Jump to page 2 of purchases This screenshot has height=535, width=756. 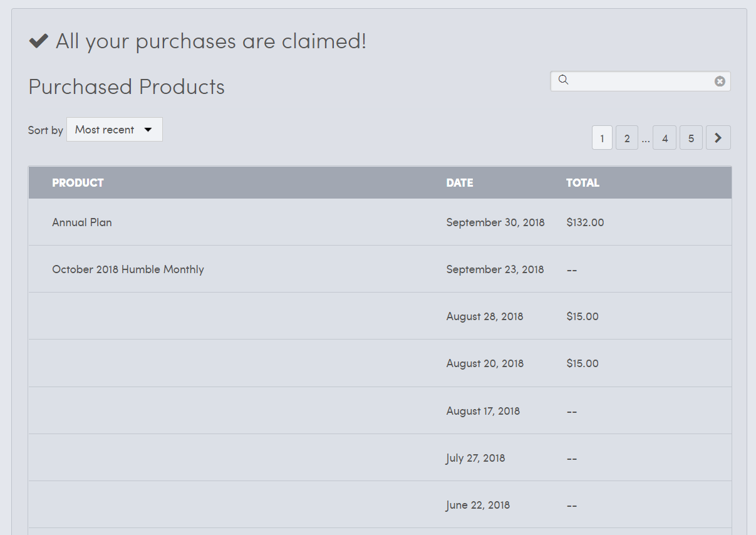[627, 138]
